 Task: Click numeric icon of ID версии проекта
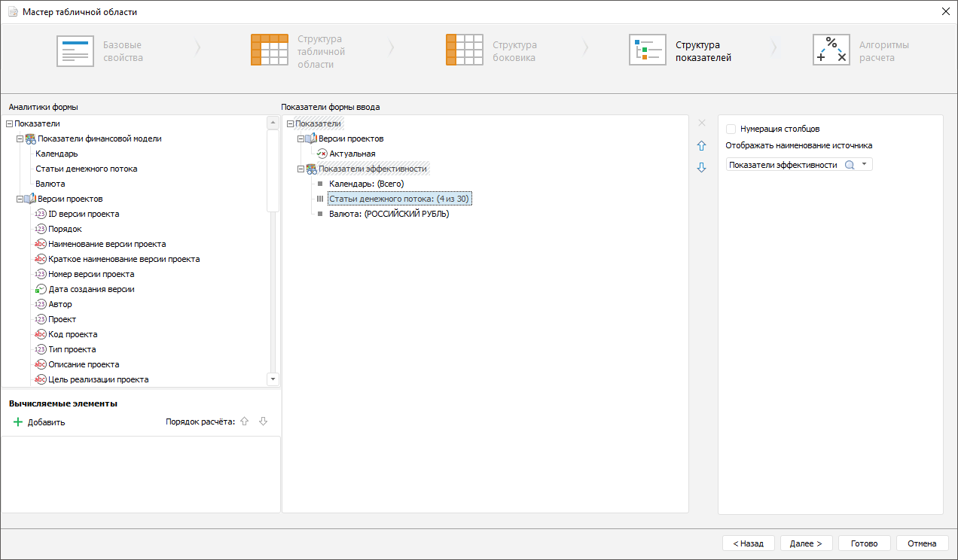41,214
